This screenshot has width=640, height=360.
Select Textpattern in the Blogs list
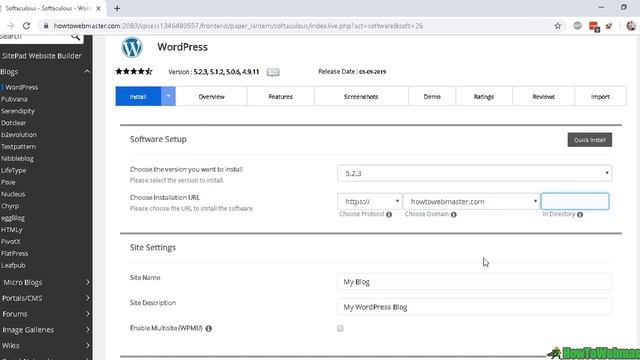tap(18, 147)
